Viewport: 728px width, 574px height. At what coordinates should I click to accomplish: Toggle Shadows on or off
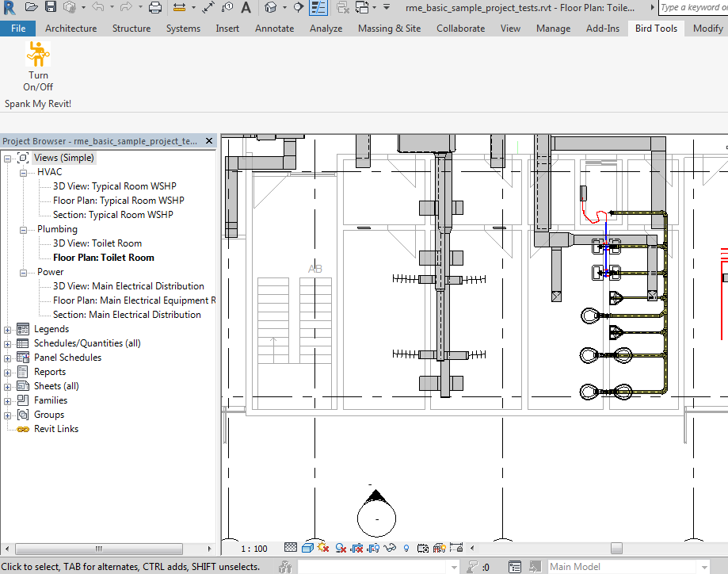click(341, 549)
